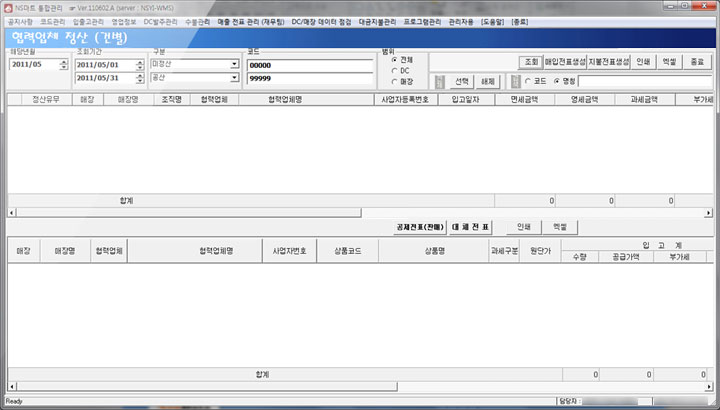The width and height of the screenshot is (720, 410).
Task: Click the top 엑셀 button
Action: (x=669, y=62)
